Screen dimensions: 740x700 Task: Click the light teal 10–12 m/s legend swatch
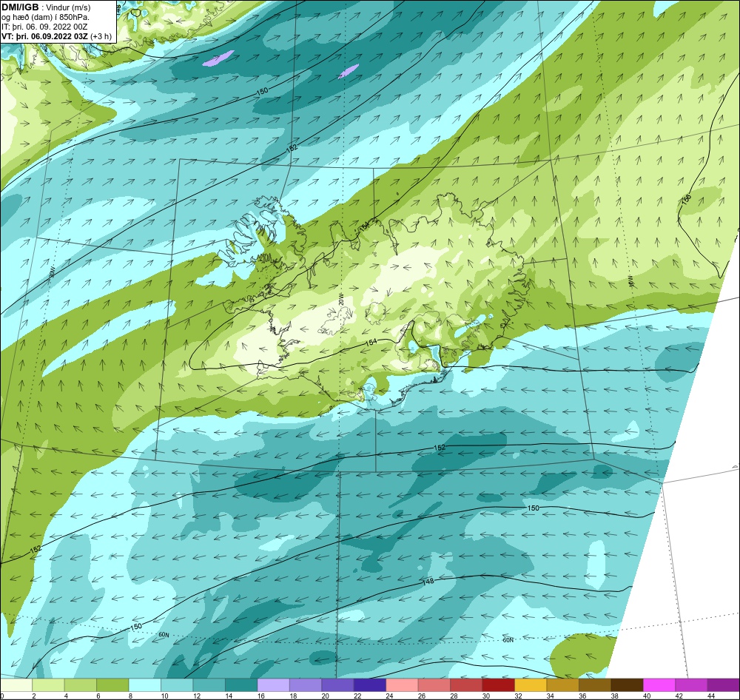[177, 685]
